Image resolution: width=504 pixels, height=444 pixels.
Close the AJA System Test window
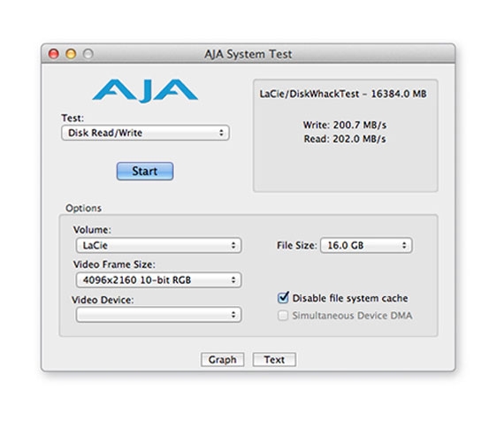click(x=54, y=54)
